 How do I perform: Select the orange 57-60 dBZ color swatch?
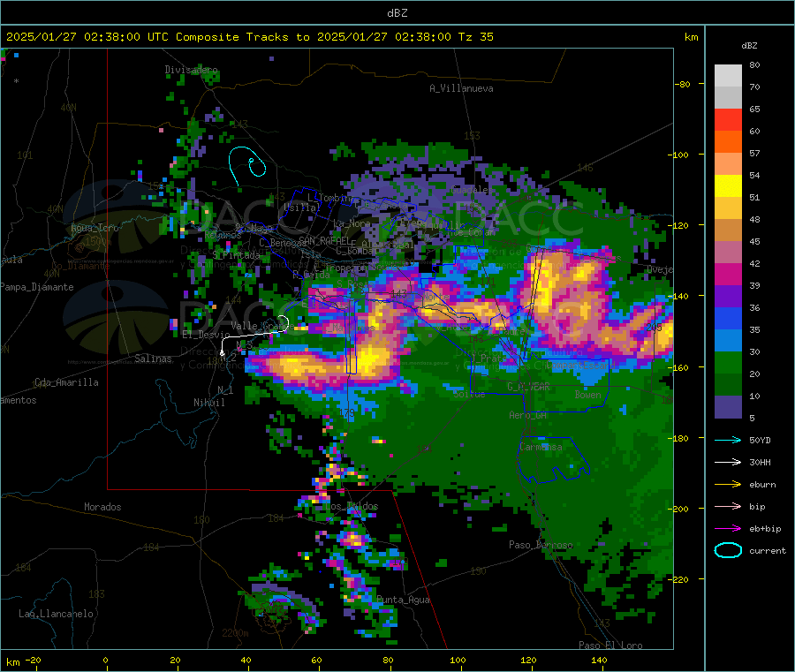[x=728, y=142]
